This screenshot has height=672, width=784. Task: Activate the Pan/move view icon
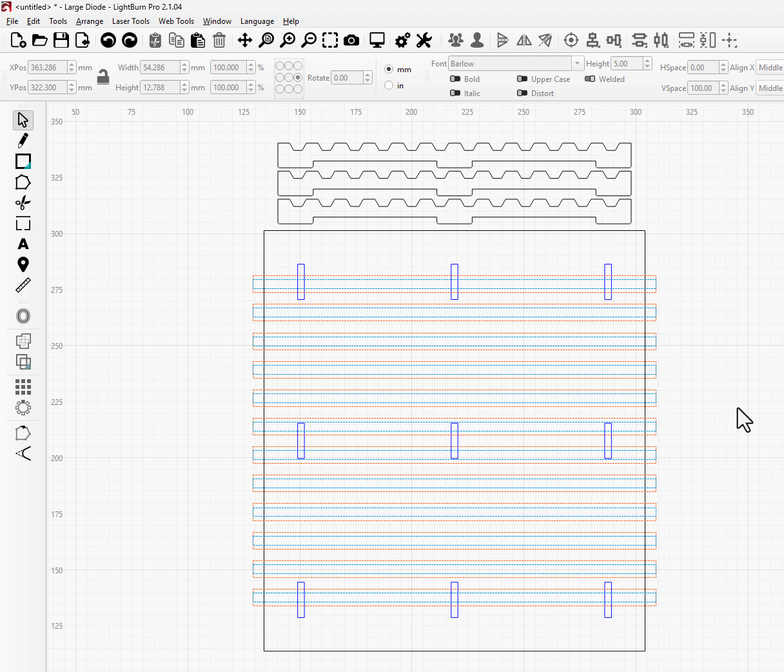(x=245, y=41)
